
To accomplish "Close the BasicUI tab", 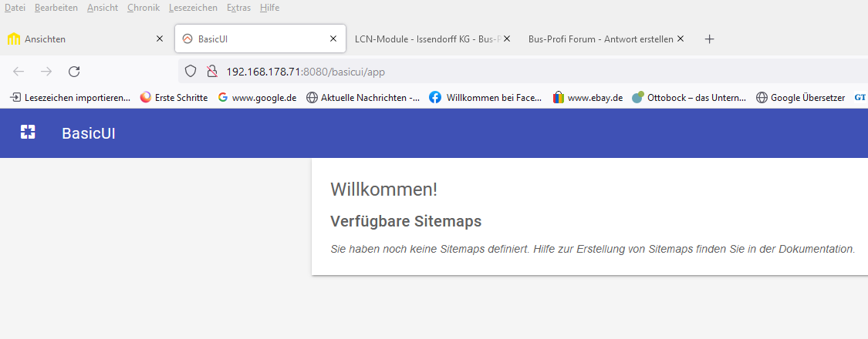I will pyautogui.click(x=333, y=39).
